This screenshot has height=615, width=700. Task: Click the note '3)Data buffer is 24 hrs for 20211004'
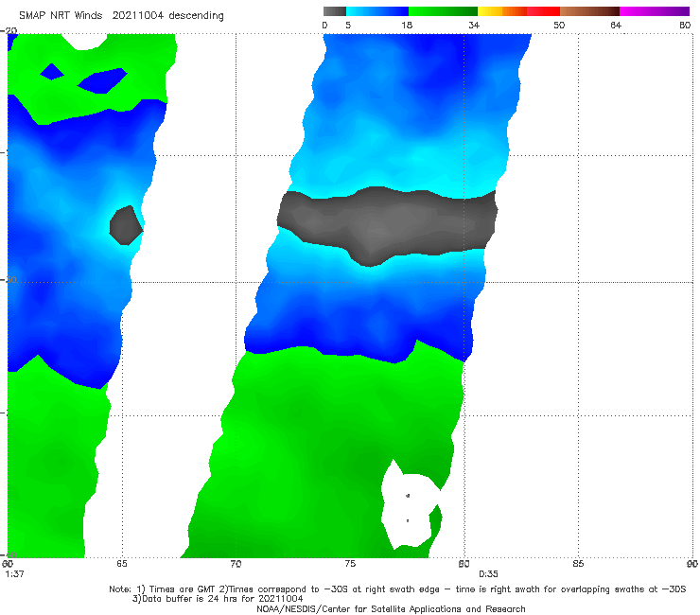218,599
